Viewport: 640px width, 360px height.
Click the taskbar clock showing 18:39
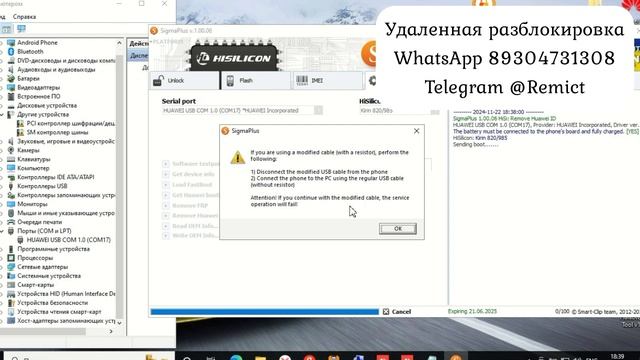(x=617, y=356)
